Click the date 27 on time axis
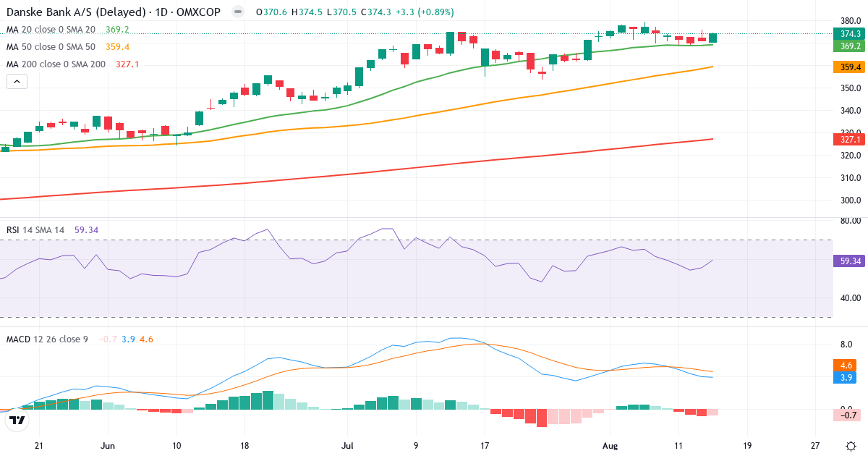 point(815,446)
